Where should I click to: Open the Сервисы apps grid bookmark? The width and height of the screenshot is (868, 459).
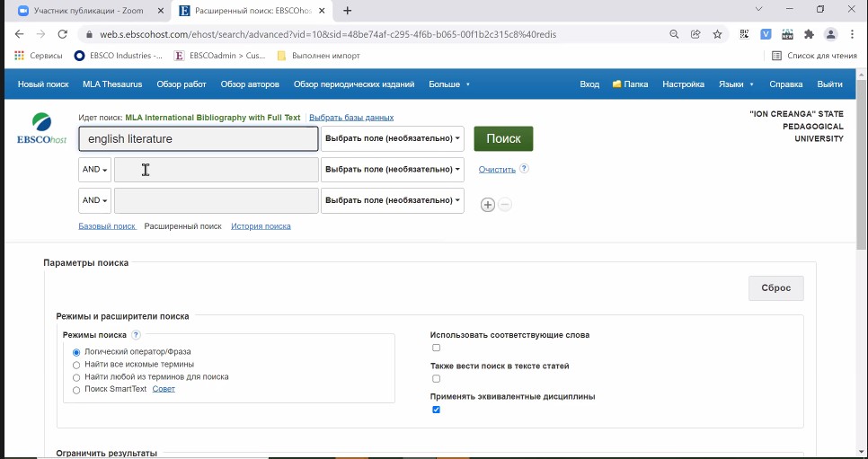pos(39,56)
